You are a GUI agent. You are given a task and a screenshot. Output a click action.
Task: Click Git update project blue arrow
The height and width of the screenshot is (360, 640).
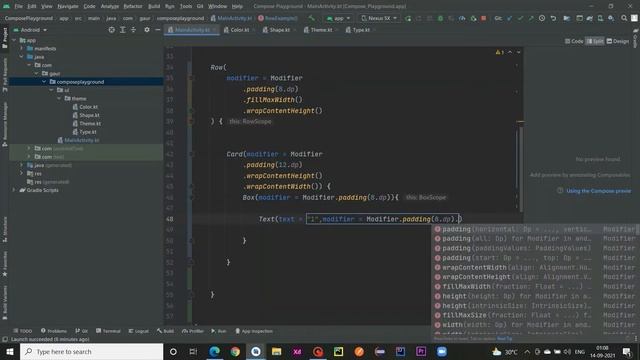coord(509,18)
